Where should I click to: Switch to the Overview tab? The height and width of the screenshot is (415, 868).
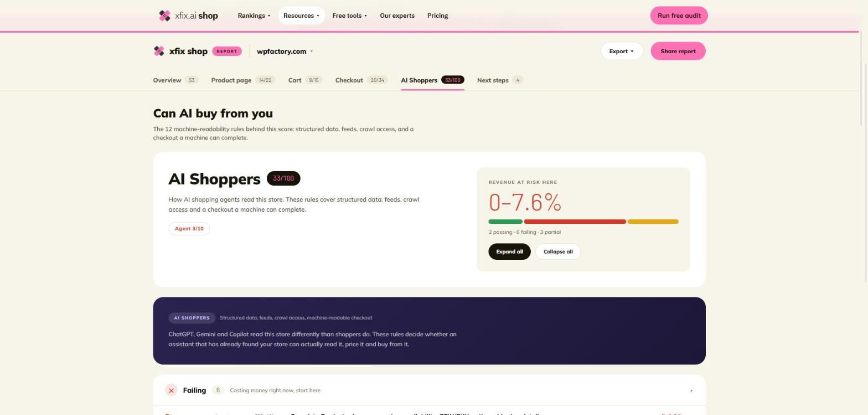[175, 80]
